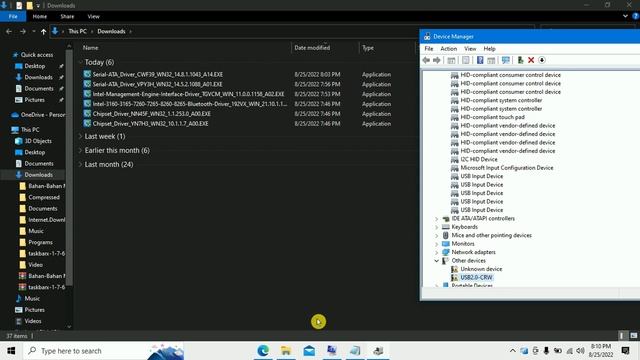Click the Device Manager taskbar icon
This screenshot has width=640, height=360.
(x=378, y=351)
